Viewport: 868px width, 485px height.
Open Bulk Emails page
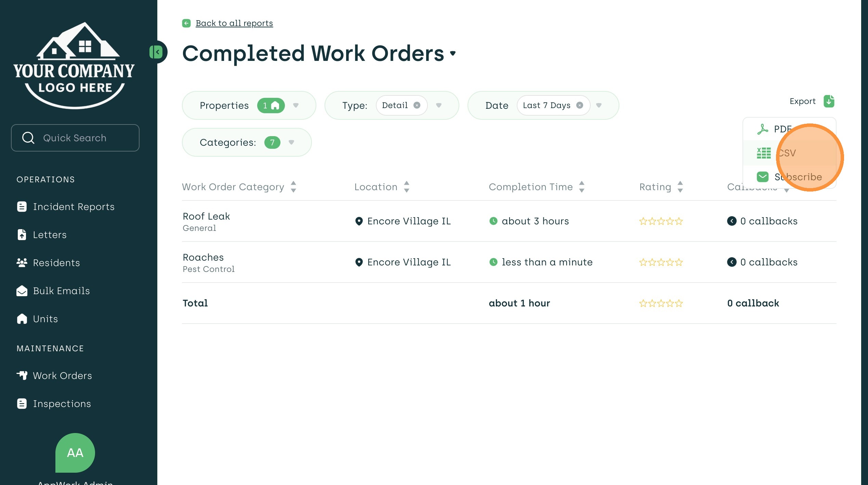tap(61, 291)
